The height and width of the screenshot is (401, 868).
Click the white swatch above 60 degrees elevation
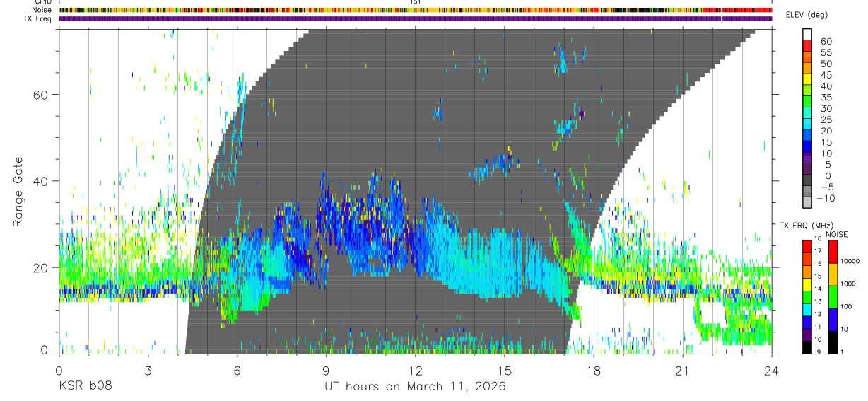pyautogui.click(x=807, y=35)
